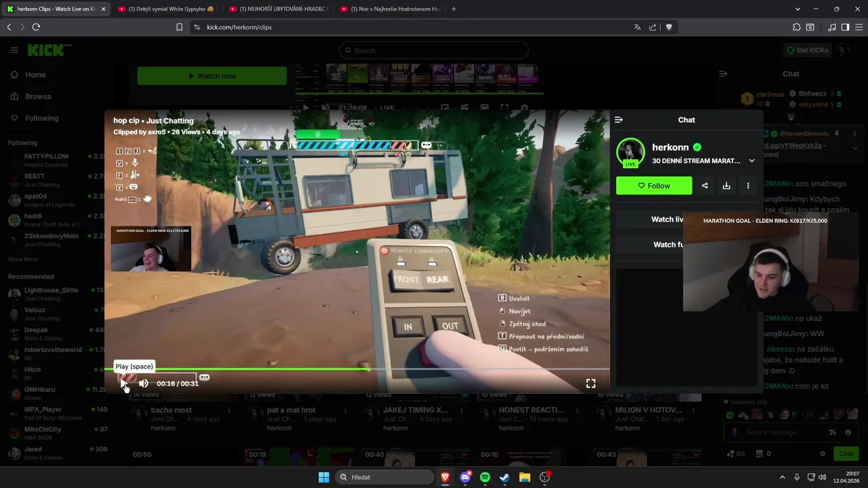
Task: Reload the page
Action: 36,27
